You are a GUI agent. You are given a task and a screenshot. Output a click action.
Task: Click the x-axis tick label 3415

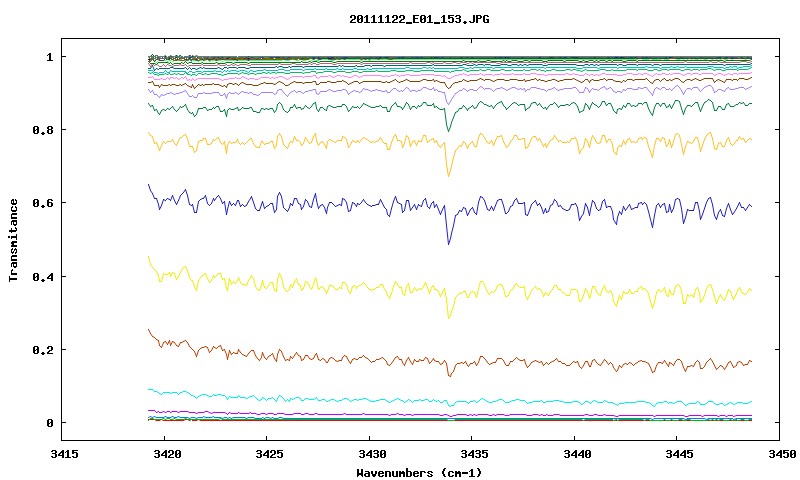pyautogui.click(x=64, y=454)
